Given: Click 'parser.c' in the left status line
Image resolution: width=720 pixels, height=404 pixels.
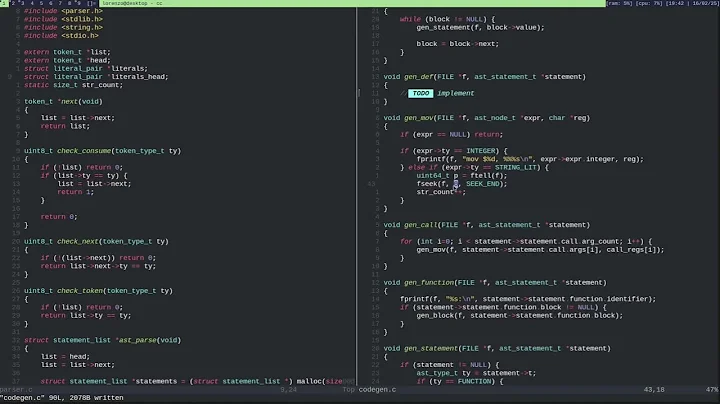Looking at the screenshot, I should 17,390.
